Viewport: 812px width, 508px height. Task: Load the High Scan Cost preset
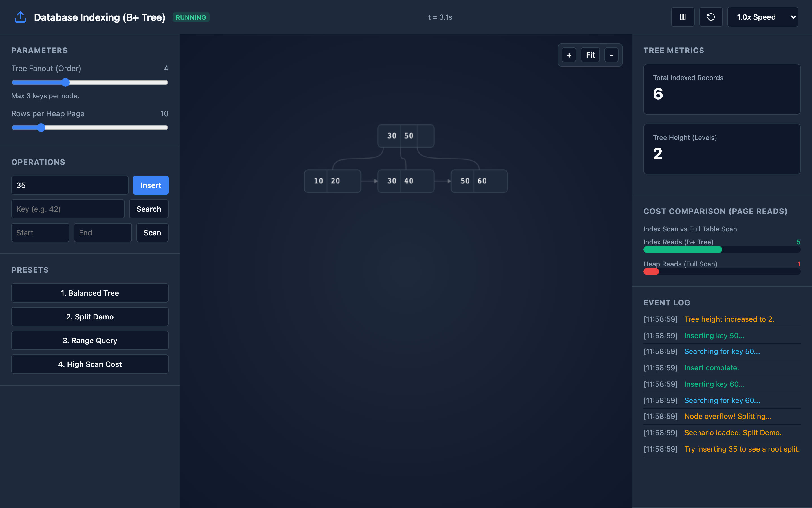pyautogui.click(x=90, y=364)
